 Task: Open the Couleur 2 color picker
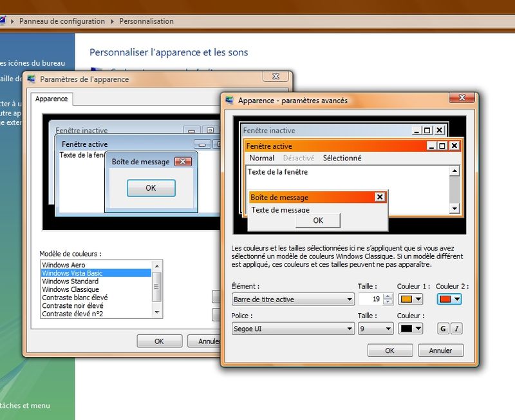coord(449,299)
